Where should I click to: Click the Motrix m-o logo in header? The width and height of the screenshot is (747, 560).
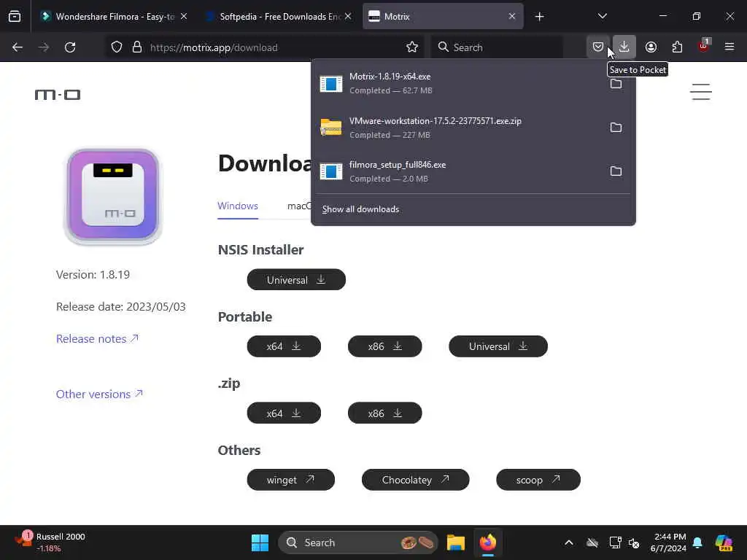click(x=58, y=95)
